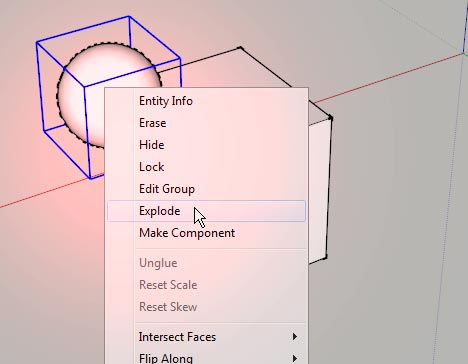Screen dimensions: 468x364
Task: Expand the arrow beside Flip Along
Action: [x=295, y=359]
